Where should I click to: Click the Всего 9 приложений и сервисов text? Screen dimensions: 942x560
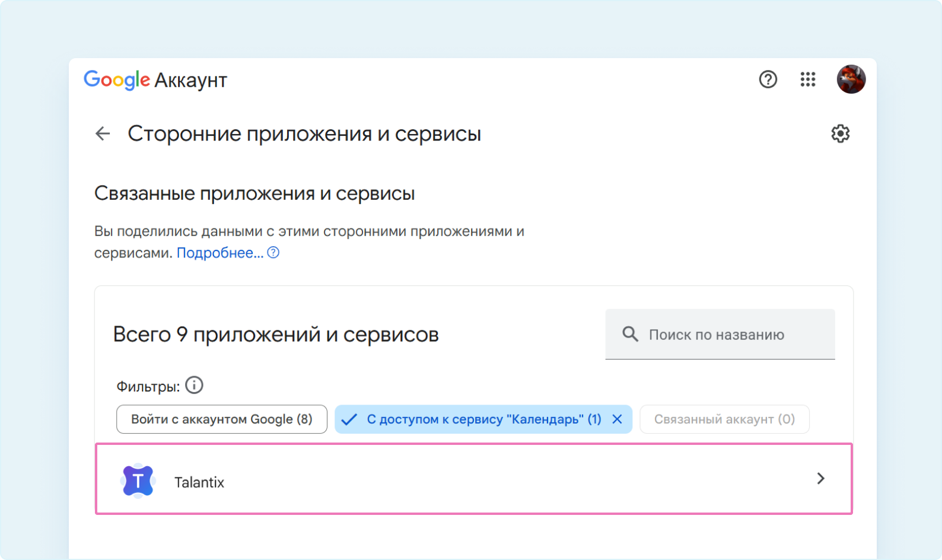click(276, 335)
